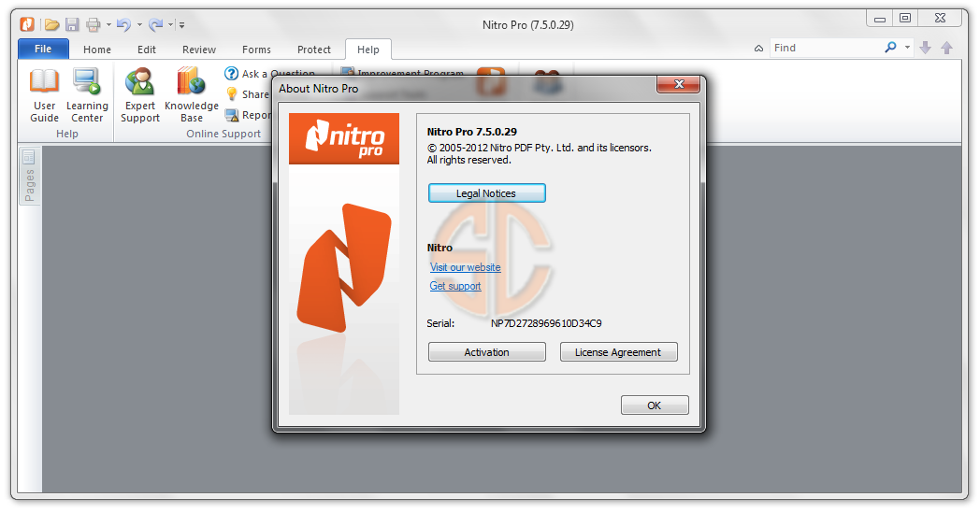The width and height of the screenshot is (980, 512).
Task: Click the Activation button
Action: (486, 352)
